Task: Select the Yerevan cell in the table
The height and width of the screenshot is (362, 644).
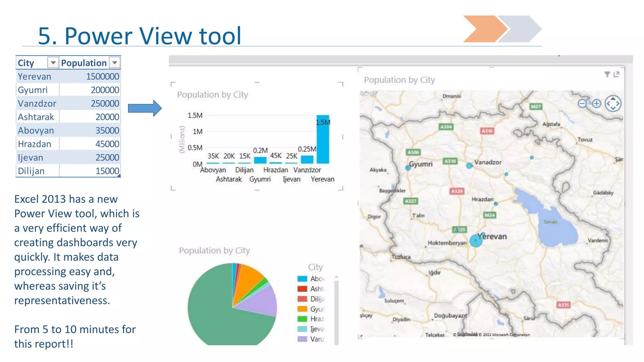Action: [x=37, y=76]
